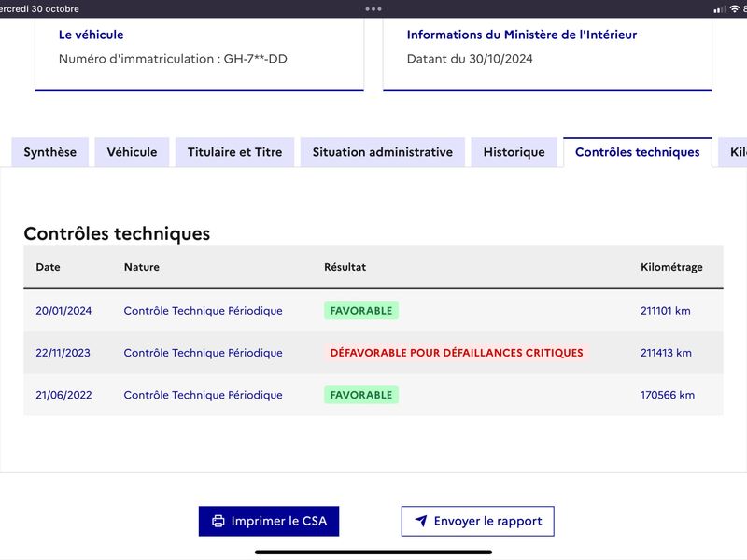Tap the Wi-Fi status icon
Image resolution: width=747 pixels, height=560 pixels.
pos(734,9)
